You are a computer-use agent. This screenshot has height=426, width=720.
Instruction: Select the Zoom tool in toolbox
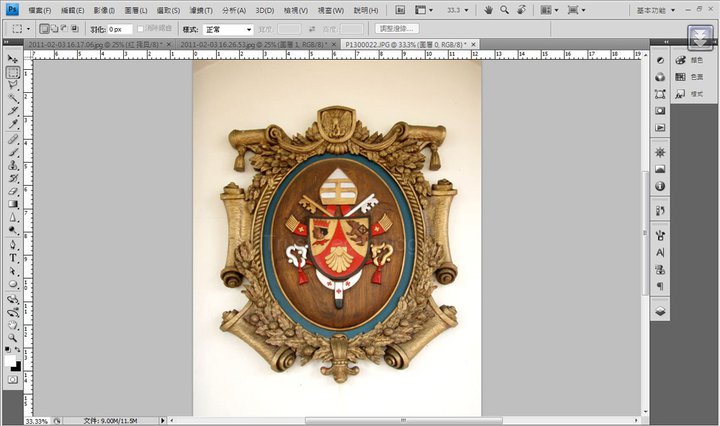pos(13,338)
